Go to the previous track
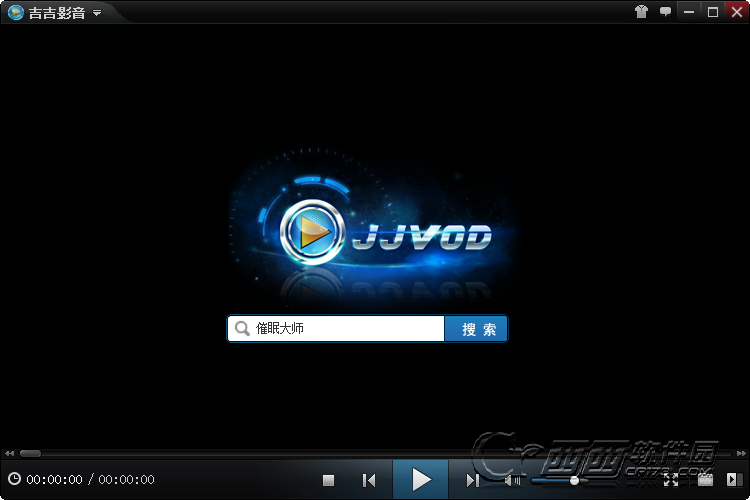Image resolution: width=750 pixels, height=500 pixels. coord(369,480)
